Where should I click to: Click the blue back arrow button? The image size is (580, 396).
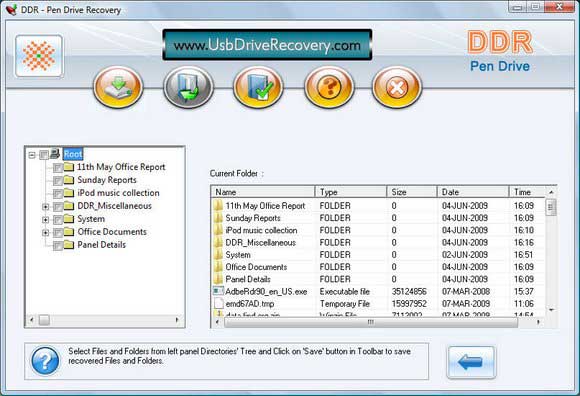[471, 362]
